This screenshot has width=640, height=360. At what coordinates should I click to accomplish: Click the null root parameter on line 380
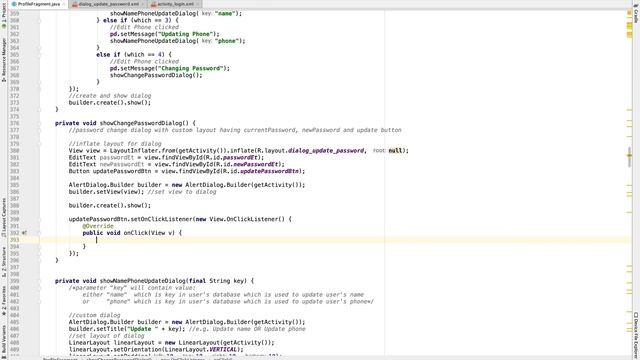pyautogui.click(x=395, y=151)
